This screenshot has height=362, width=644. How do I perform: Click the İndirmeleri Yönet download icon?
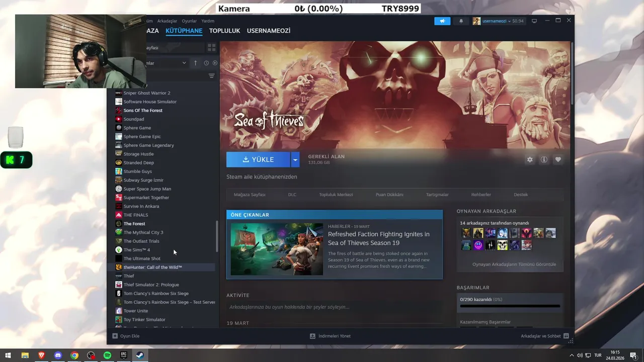tap(312, 336)
